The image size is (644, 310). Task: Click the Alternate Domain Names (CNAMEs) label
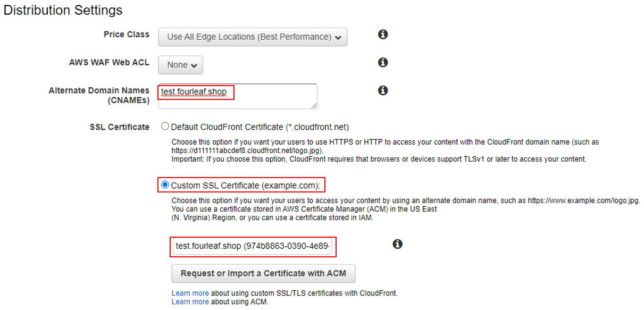point(99,95)
